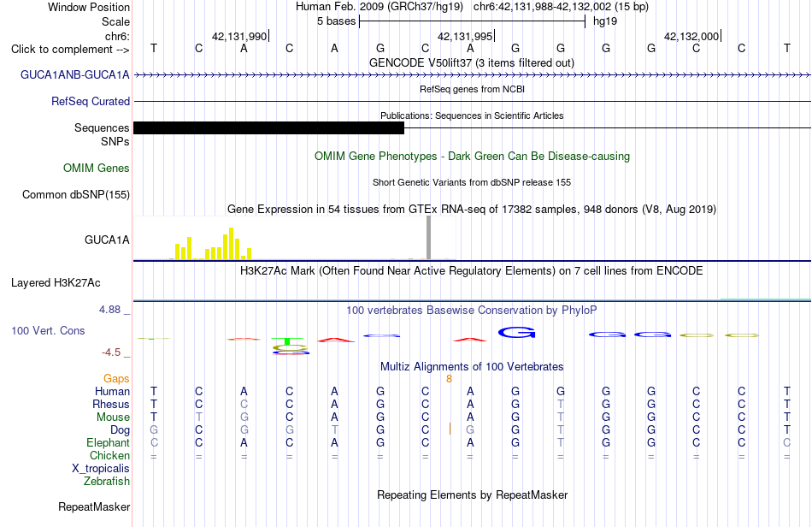This screenshot has height=527, width=812.
Task: Click the GUCA1A GTEx expression label
Action: pos(107,240)
